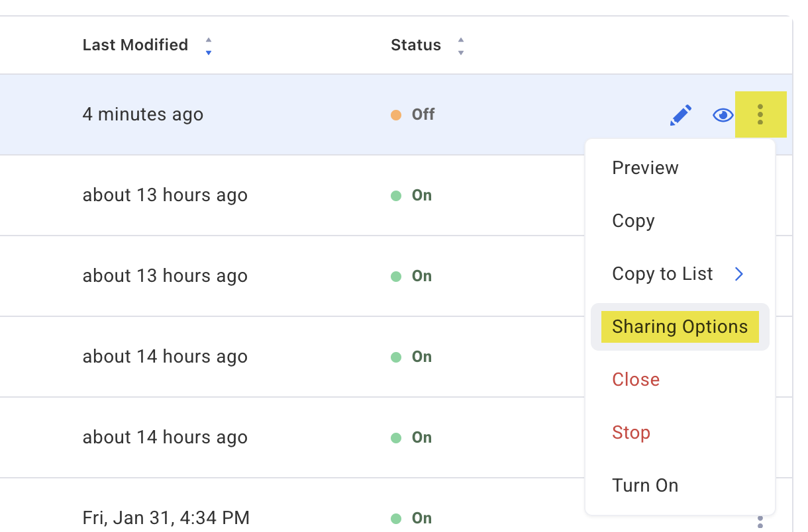808x532 pixels.
Task: Select Sharing Options from the menu
Action: coord(680,326)
